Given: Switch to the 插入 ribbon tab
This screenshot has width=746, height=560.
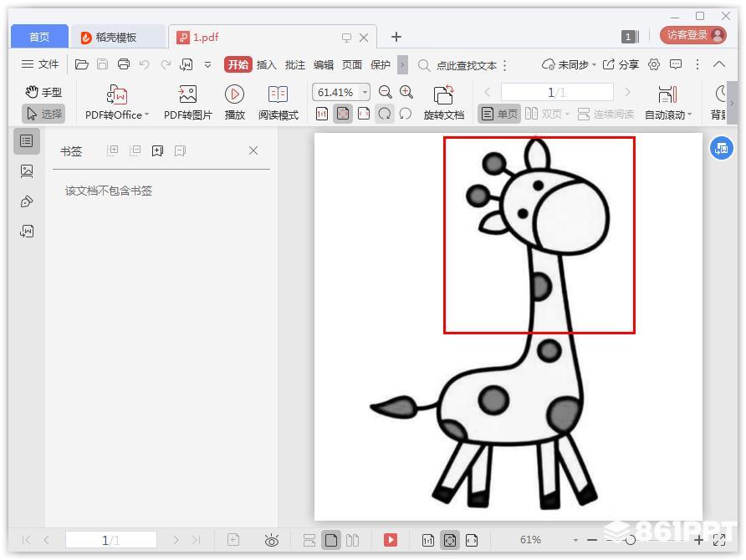Looking at the screenshot, I should [x=267, y=64].
